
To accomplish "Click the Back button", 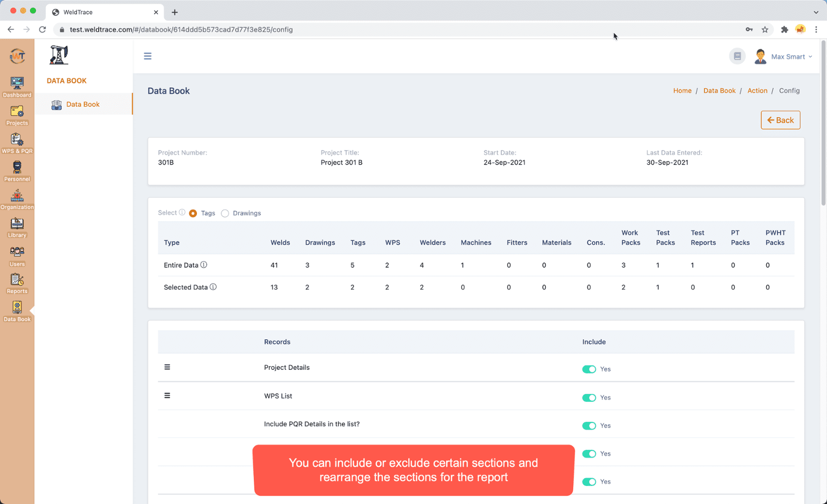I will tap(780, 120).
